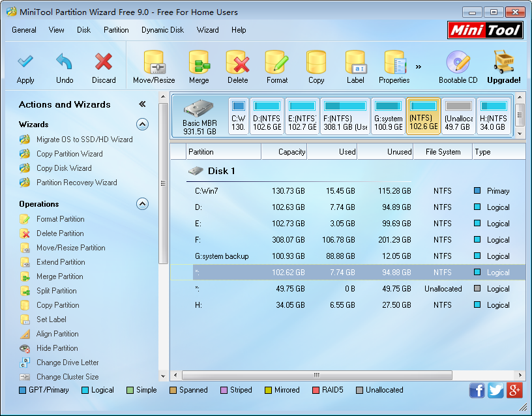Launch Copy Partition Wizard
This screenshot has height=416, width=532.
(x=69, y=154)
